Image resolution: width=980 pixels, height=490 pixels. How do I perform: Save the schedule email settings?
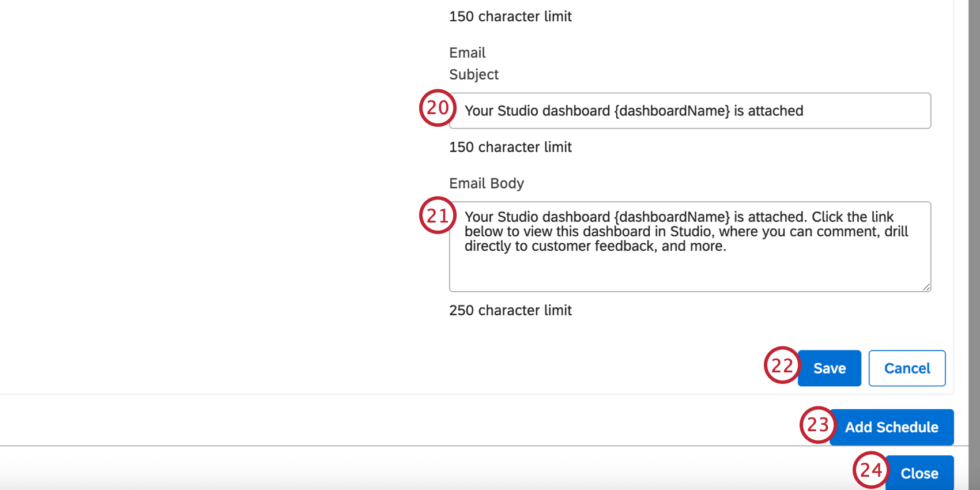coord(829,368)
